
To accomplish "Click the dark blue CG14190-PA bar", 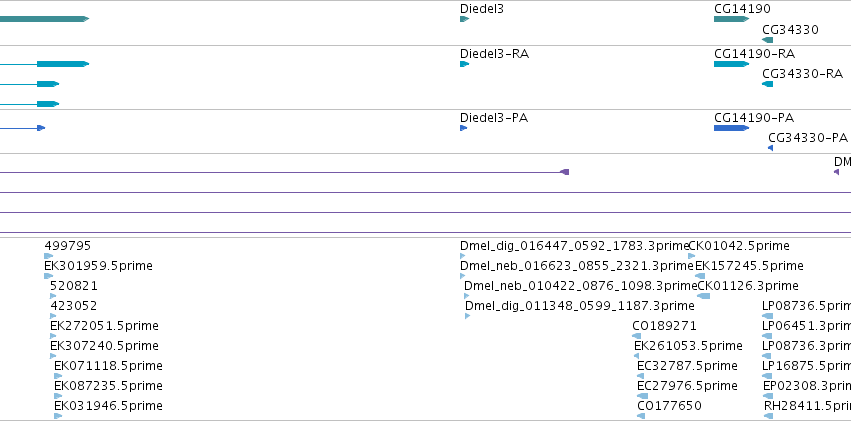I will (731, 128).
